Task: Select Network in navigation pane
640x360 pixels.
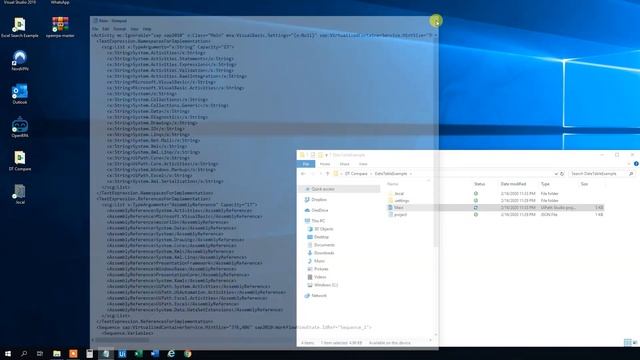Action: [319, 296]
